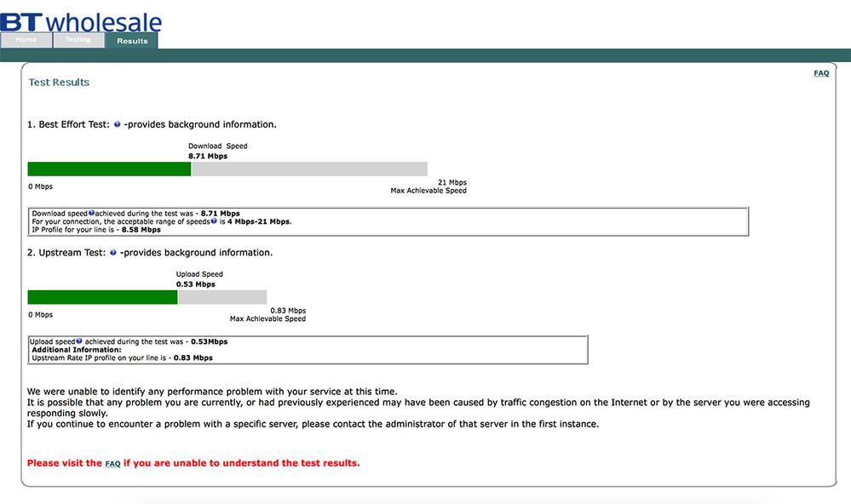Click the FAQ link in the red notice
The height and width of the screenshot is (504, 851).
pos(112,464)
